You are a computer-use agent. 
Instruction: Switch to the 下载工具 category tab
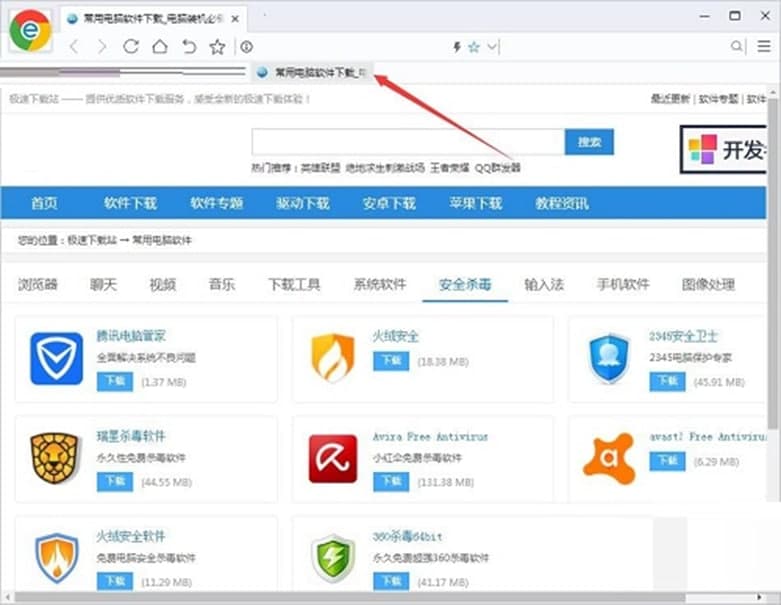point(294,284)
